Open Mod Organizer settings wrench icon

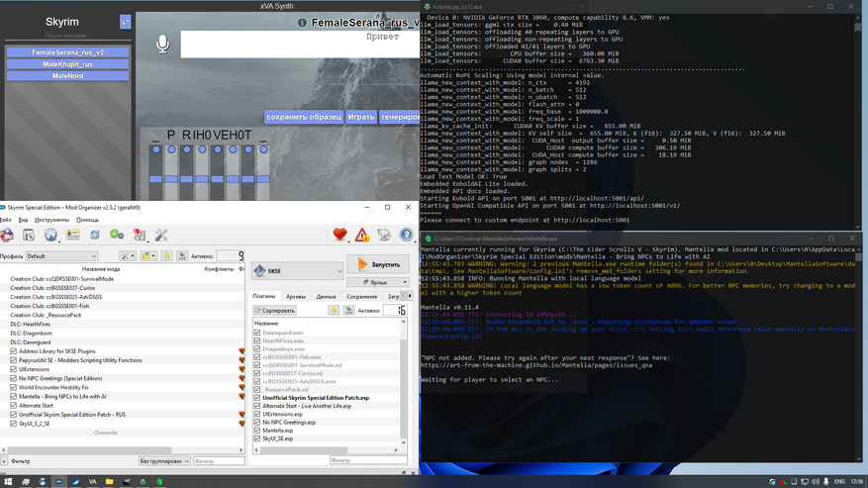160,235
